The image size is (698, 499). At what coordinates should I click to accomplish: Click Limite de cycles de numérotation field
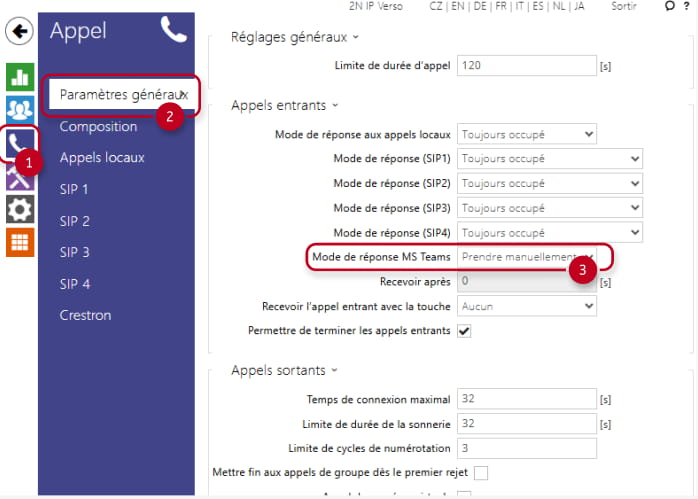coord(527,448)
